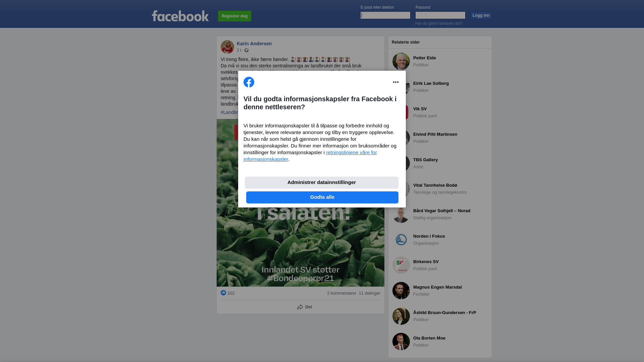Screen dimensions: 644x362
Task: Click the Del share arrow icon
Action: click(x=300, y=307)
